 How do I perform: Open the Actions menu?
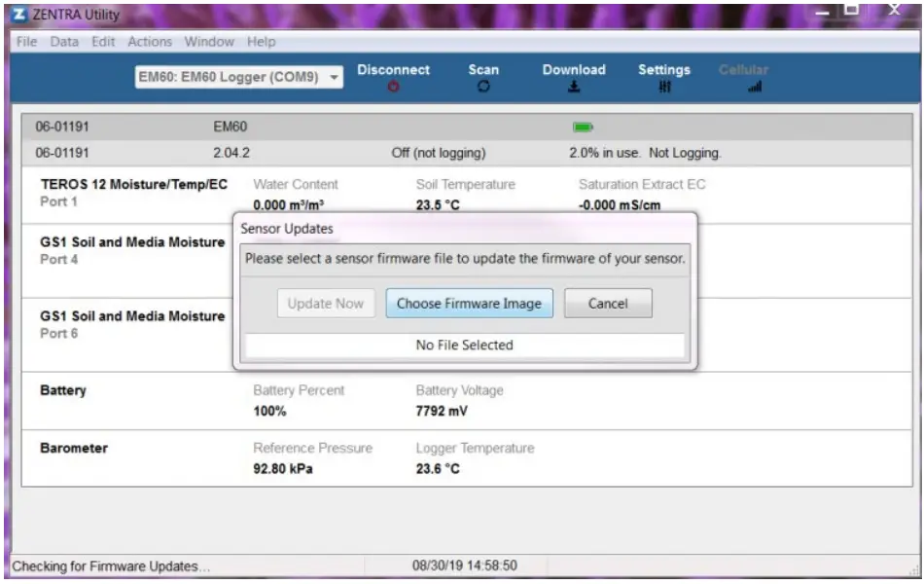[151, 42]
